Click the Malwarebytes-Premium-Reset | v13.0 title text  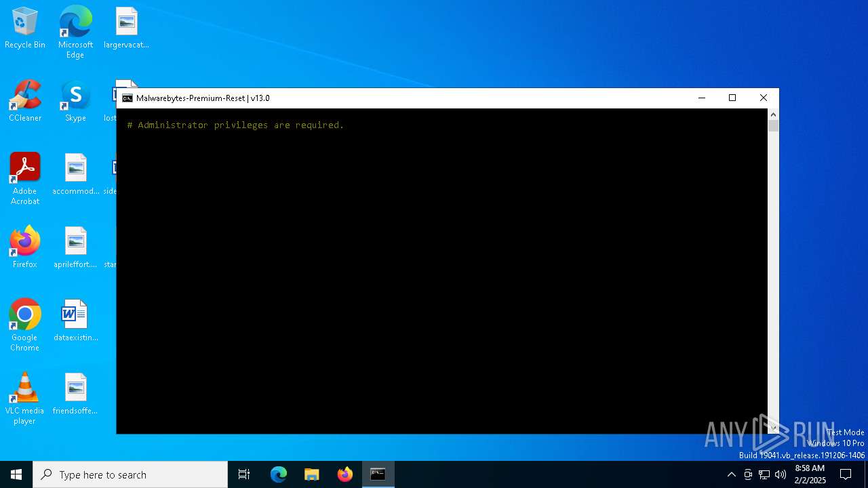[x=203, y=98]
